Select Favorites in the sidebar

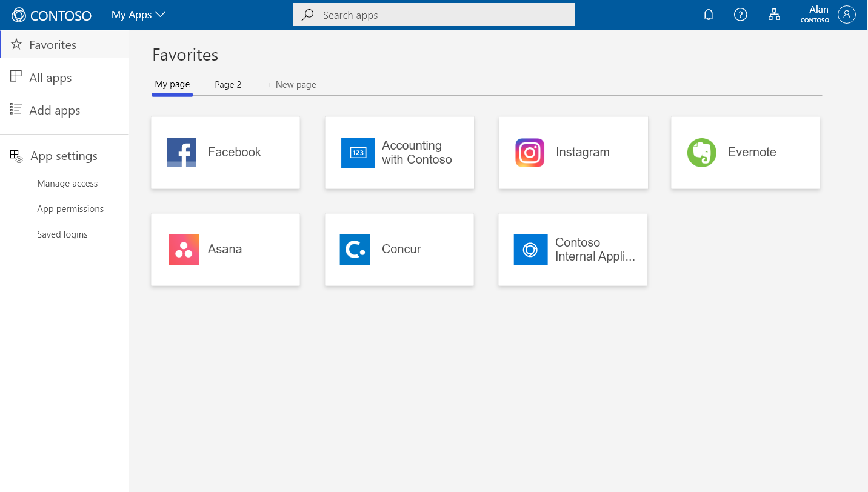click(x=64, y=44)
